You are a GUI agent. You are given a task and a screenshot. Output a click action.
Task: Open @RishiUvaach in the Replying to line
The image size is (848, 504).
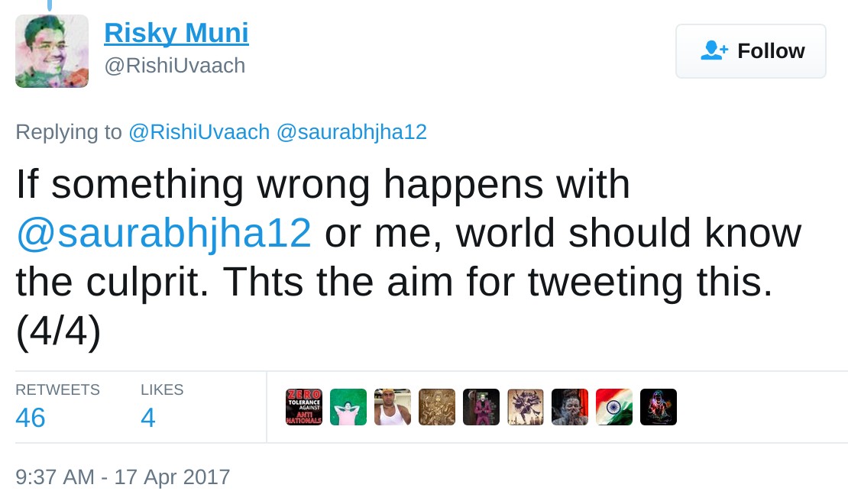199,132
